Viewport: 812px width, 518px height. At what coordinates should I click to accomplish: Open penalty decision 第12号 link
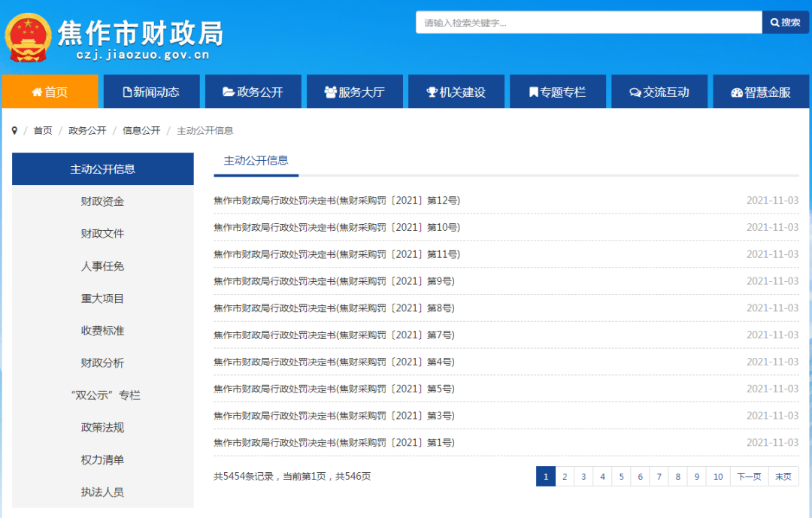pos(336,201)
